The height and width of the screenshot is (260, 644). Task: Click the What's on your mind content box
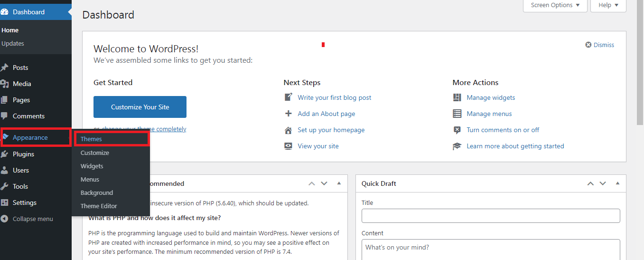point(491,250)
